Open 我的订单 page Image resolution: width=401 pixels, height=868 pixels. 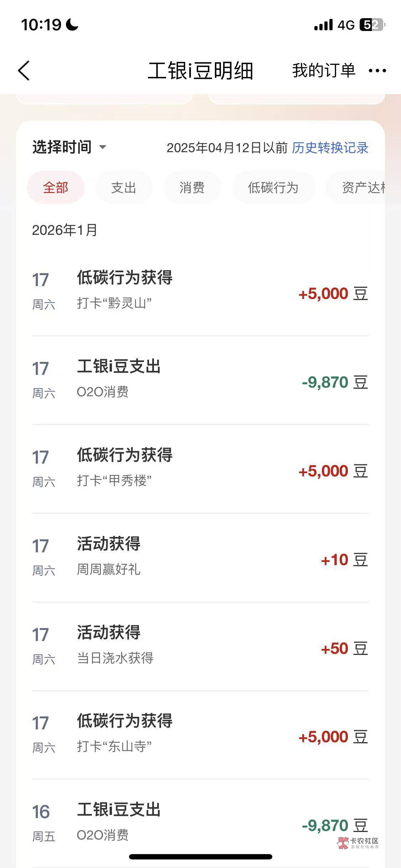click(x=324, y=71)
